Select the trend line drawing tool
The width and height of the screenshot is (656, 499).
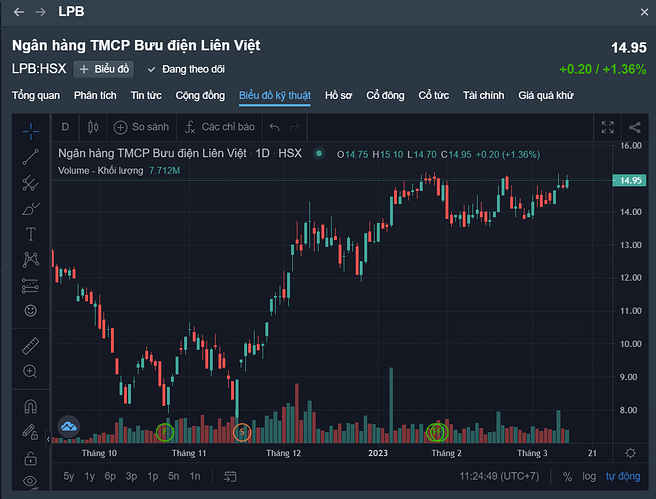tap(31, 156)
